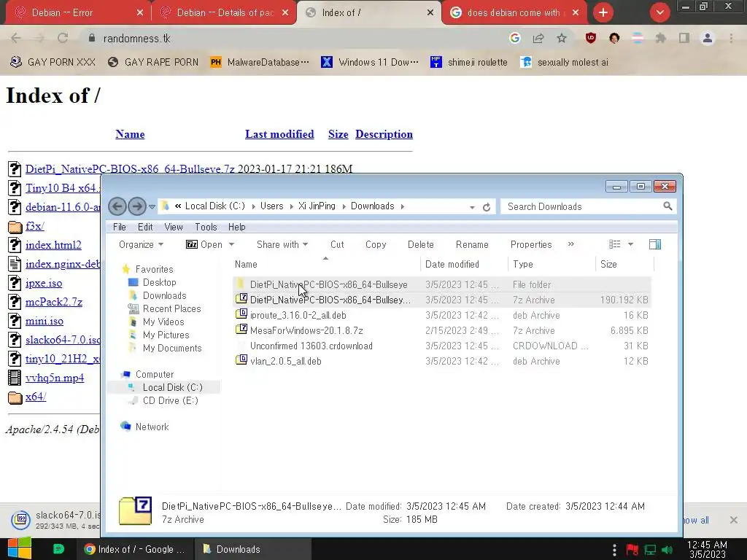Open the MalwareDatabase bookmark
Screen dimensions: 747x560
[x=260, y=63]
